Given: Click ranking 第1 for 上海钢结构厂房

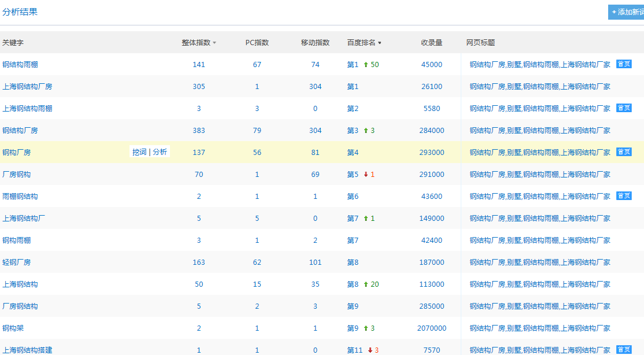Looking at the screenshot, I should pos(353,87).
